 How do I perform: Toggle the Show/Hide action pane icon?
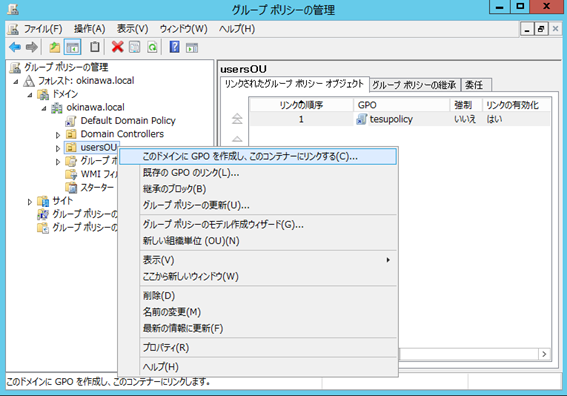[x=192, y=47]
